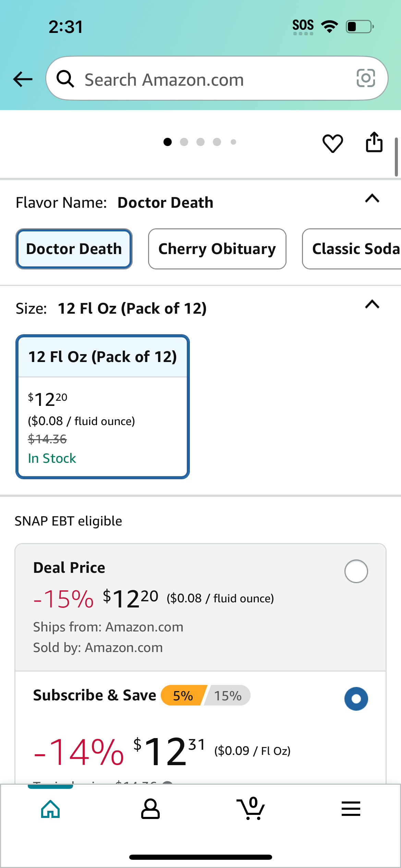Open the account profile icon
Screen dimensions: 401x868
pyautogui.click(x=150, y=809)
